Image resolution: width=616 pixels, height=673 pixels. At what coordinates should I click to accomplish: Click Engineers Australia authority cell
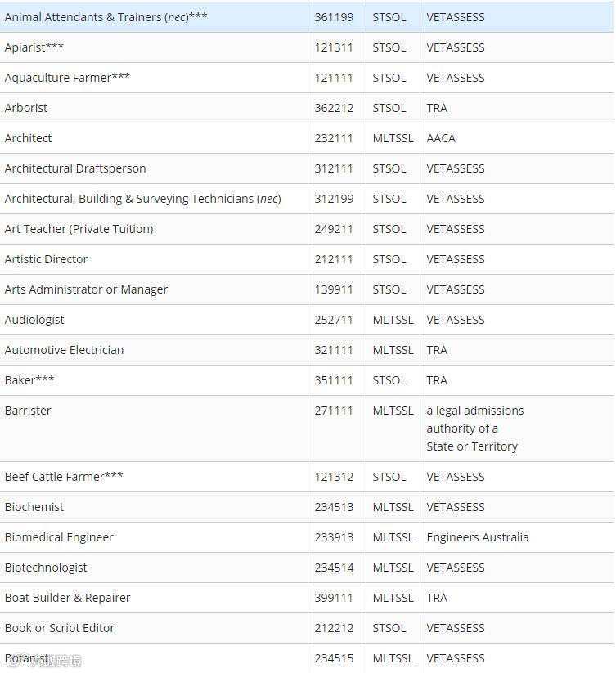(517, 537)
